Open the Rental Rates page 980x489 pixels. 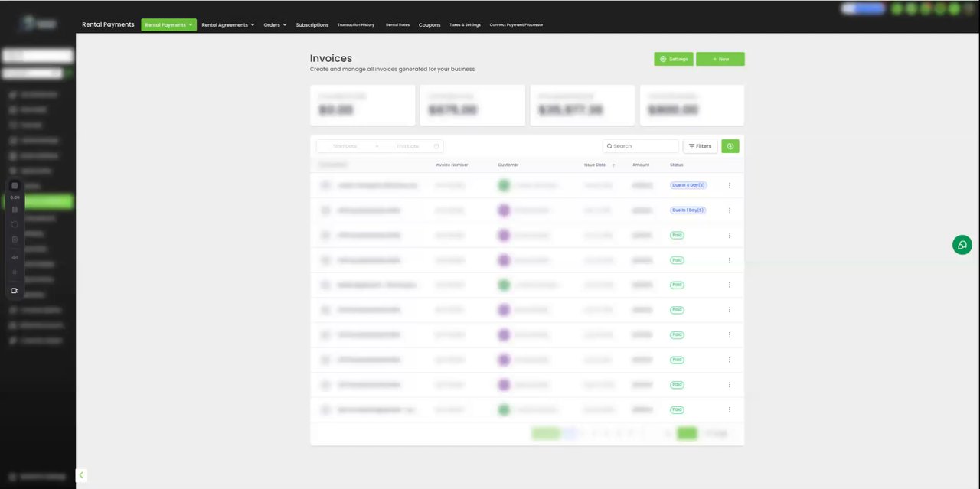[x=397, y=24]
